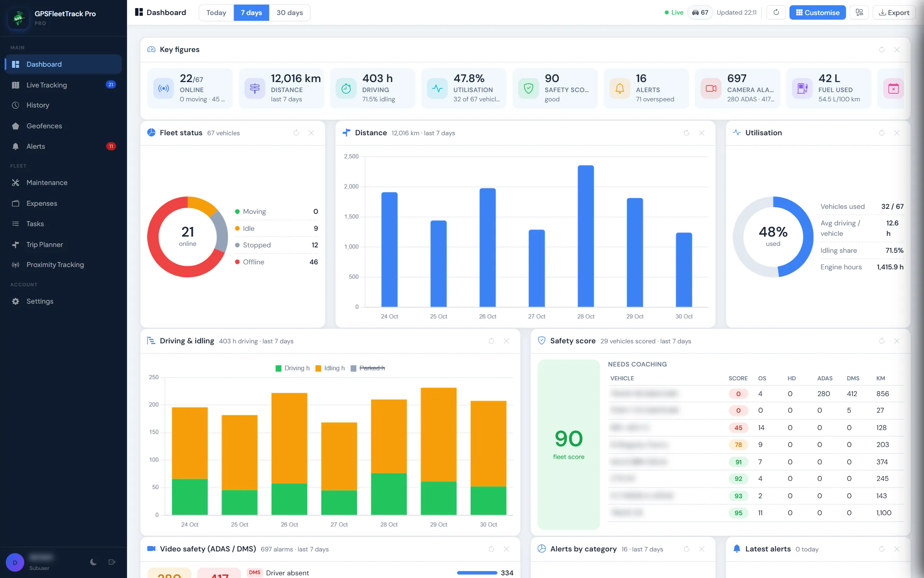Toggle Driving h legend series
The image size is (924, 578).
tap(293, 368)
